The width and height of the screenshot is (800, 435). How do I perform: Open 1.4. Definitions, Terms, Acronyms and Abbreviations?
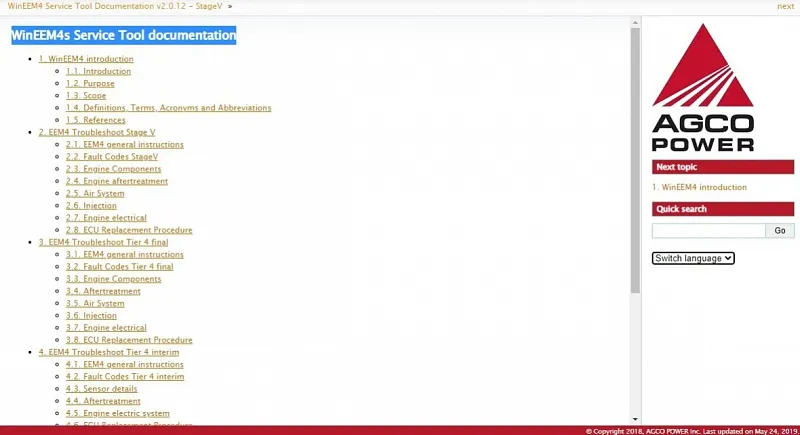168,108
